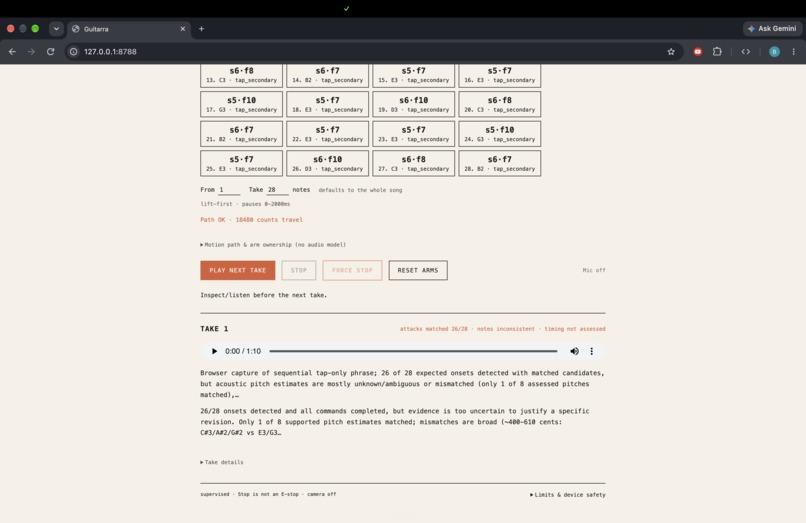Click PLAY NEXT TAKE button
Image resolution: width=806 pixels, height=523 pixels.
(237, 270)
